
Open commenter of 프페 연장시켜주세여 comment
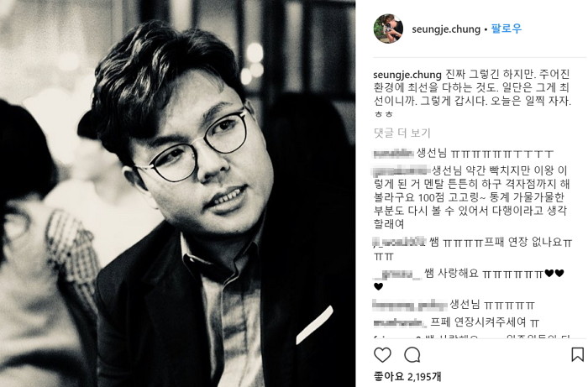[x=400, y=322]
